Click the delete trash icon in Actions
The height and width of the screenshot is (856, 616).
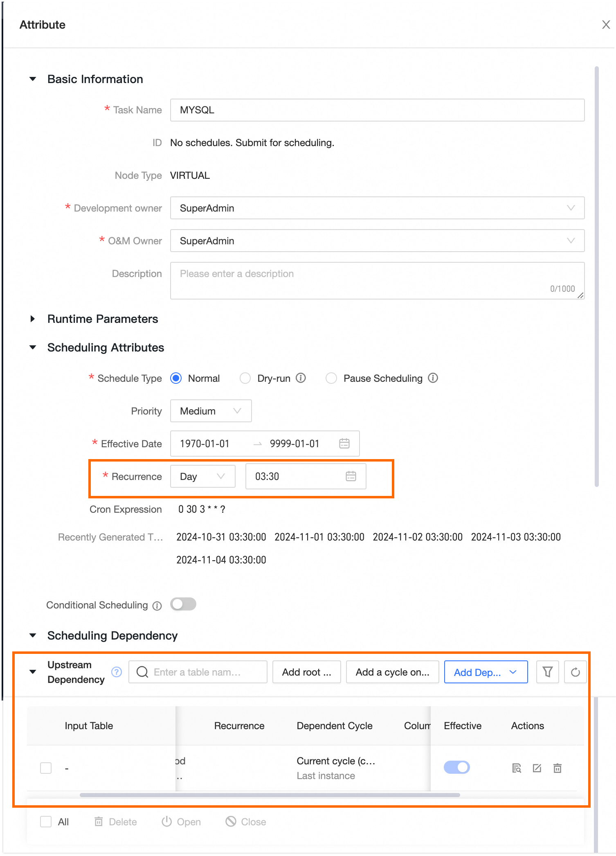[x=558, y=768]
